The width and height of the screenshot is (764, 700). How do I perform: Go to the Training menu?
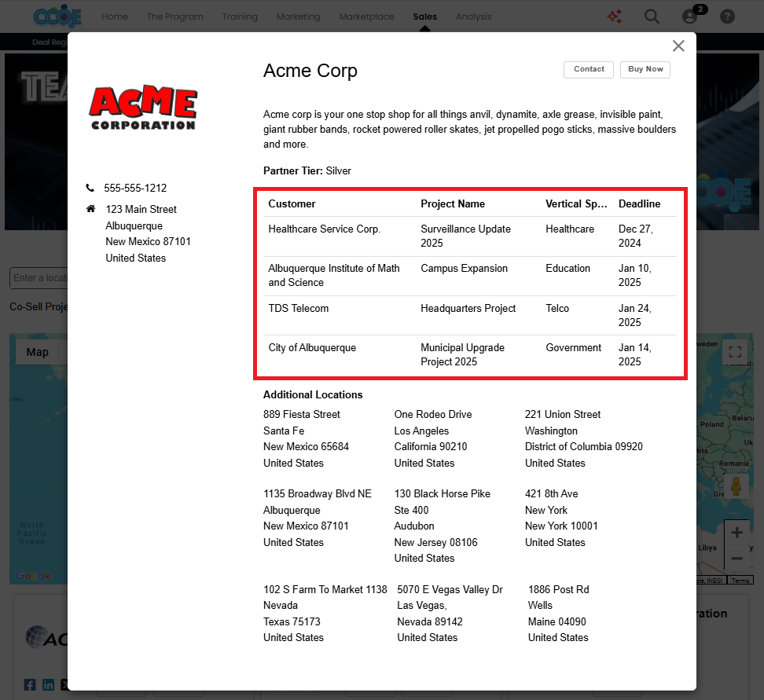(240, 16)
